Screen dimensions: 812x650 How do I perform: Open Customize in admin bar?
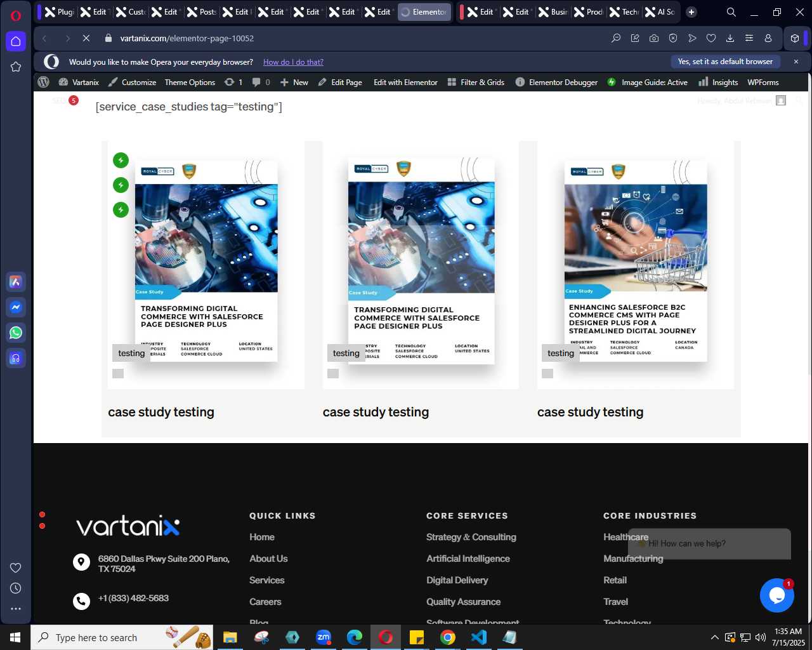click(x=132, y=82)
